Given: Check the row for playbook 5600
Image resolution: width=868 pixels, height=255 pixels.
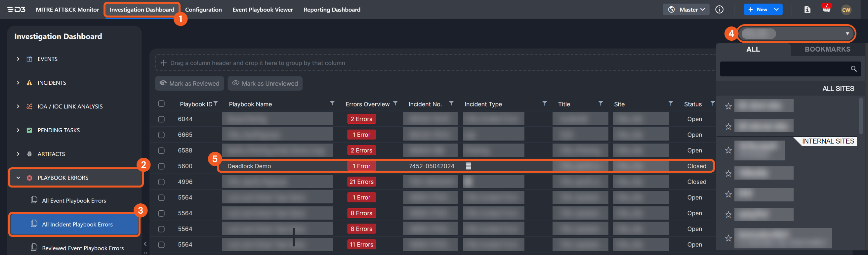Looking at the screenshot, I should 161,166.
